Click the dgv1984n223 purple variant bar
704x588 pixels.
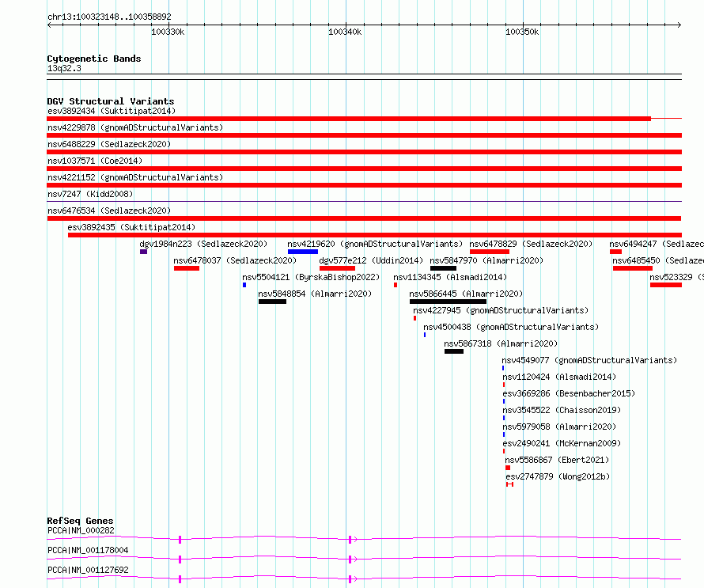pyautogui.click(x=144, y=252)
